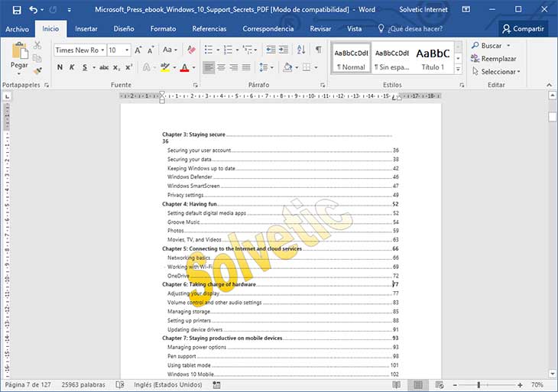Open Párrafo dialog launcher
This screenshot has height=392, width=558.
(x=323, y=85)
